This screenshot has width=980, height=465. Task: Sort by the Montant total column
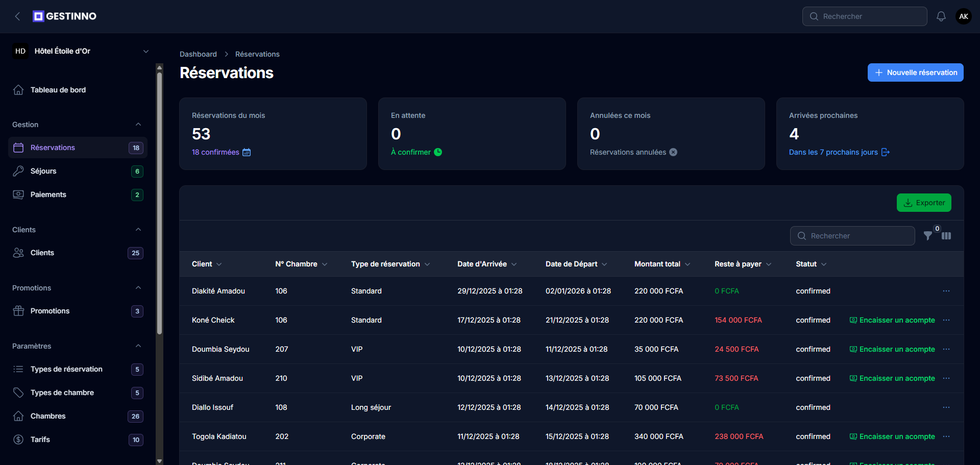pos(662,264)
